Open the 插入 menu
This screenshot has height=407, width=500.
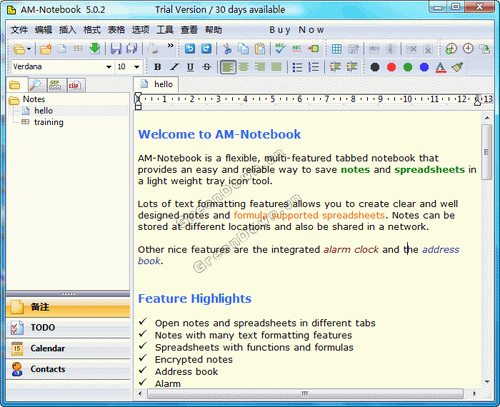point(68,30)
